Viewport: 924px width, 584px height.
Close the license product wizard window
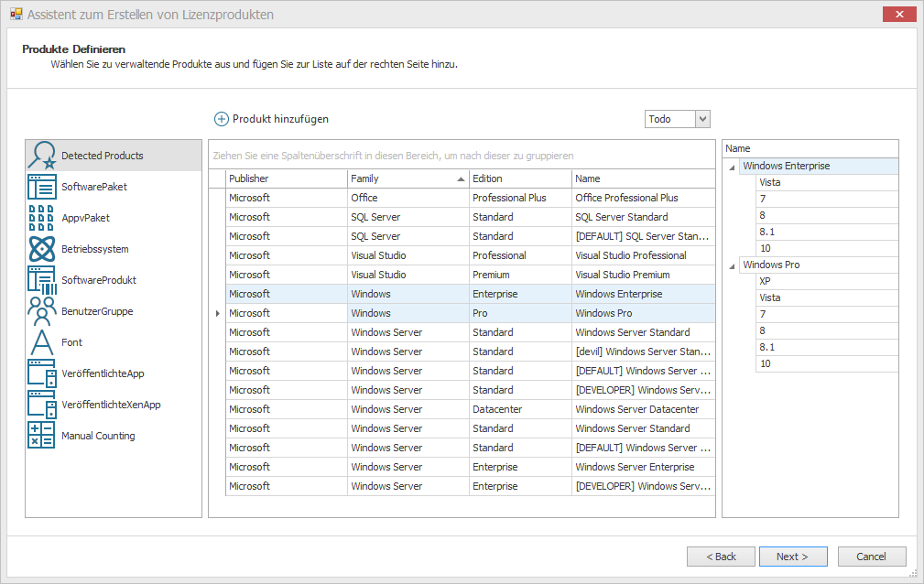tap(899, 14)
